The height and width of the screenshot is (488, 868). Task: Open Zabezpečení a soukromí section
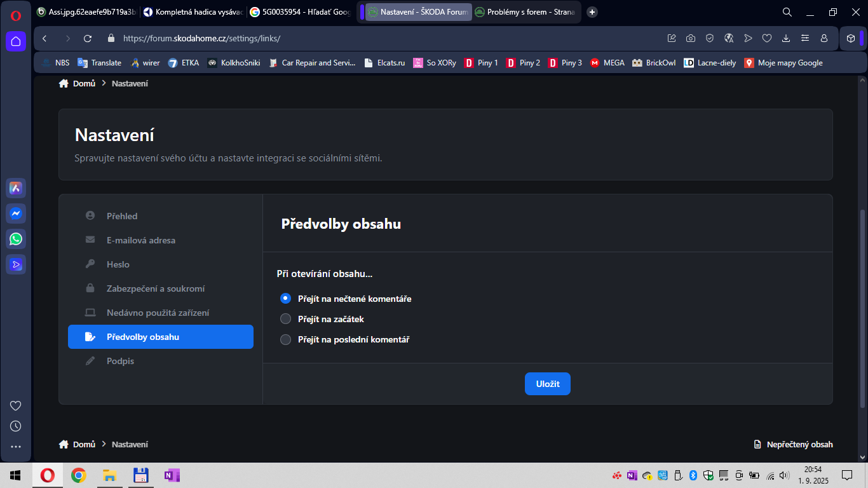(161, 288)
